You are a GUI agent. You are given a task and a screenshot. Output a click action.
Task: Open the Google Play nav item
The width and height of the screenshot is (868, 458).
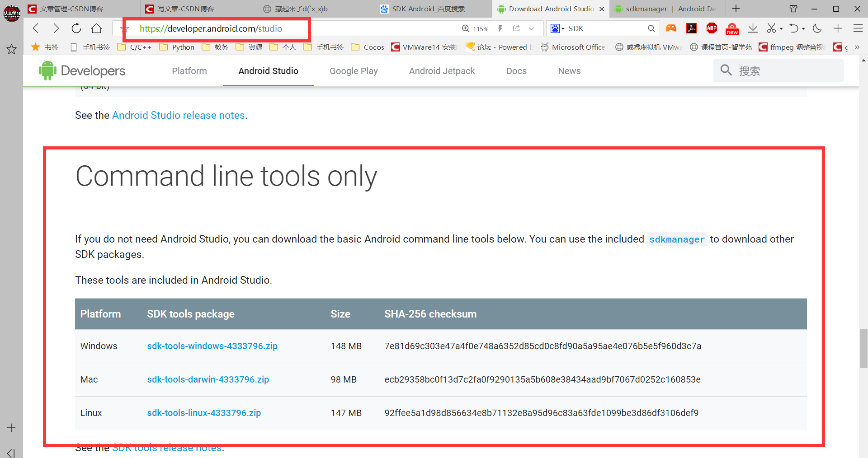click(354, 71)
